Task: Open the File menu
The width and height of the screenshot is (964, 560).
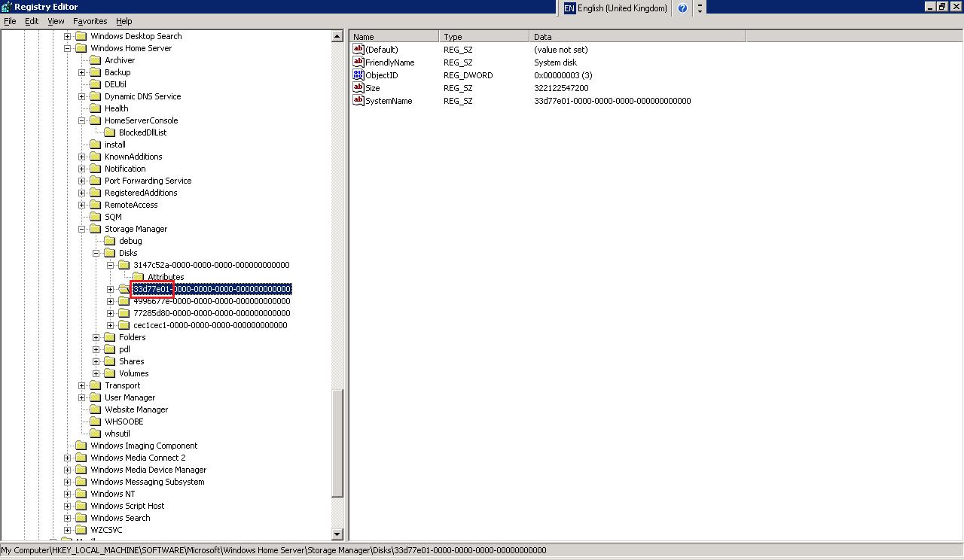Action: (x=10, y=21)
